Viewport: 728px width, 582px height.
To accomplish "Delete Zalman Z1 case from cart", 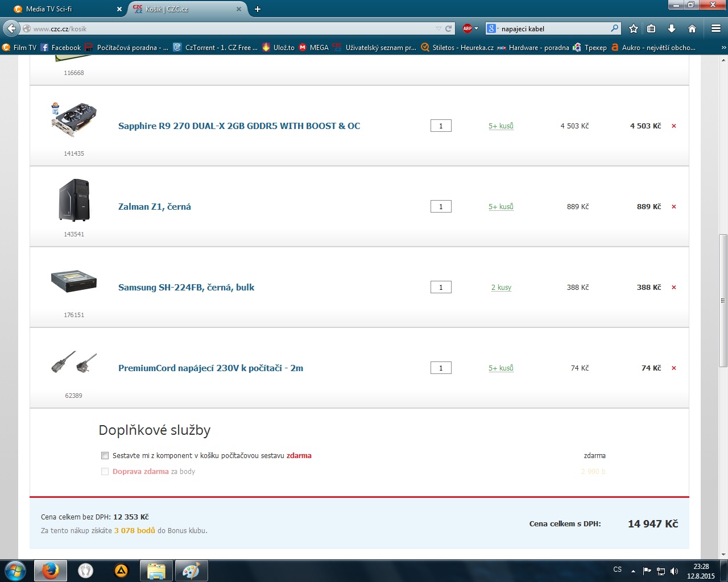I will 674,207.
